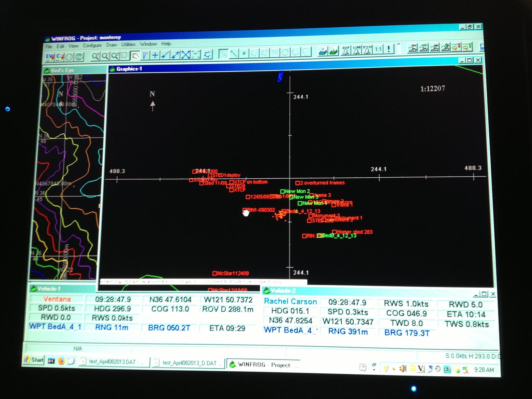Select the blue crosshair point tool
This screenshot has height=399, width=532.
pyautogui.click(x=155, y=55)
